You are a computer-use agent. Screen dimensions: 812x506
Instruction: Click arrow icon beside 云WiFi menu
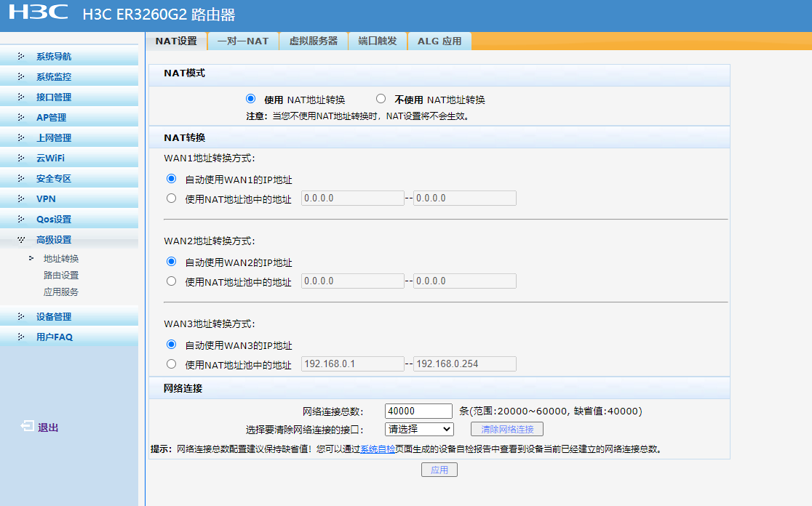click(21, 158)
